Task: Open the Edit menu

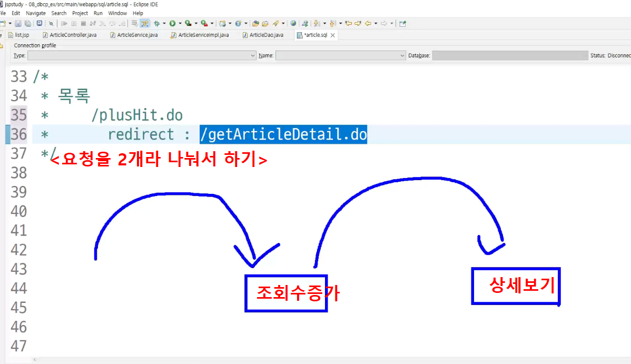Action: pyautogui.click(x=16, y=13)
